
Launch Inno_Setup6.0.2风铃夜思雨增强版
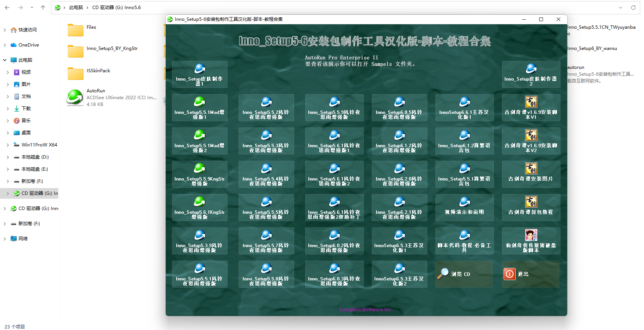click(334, 241)
